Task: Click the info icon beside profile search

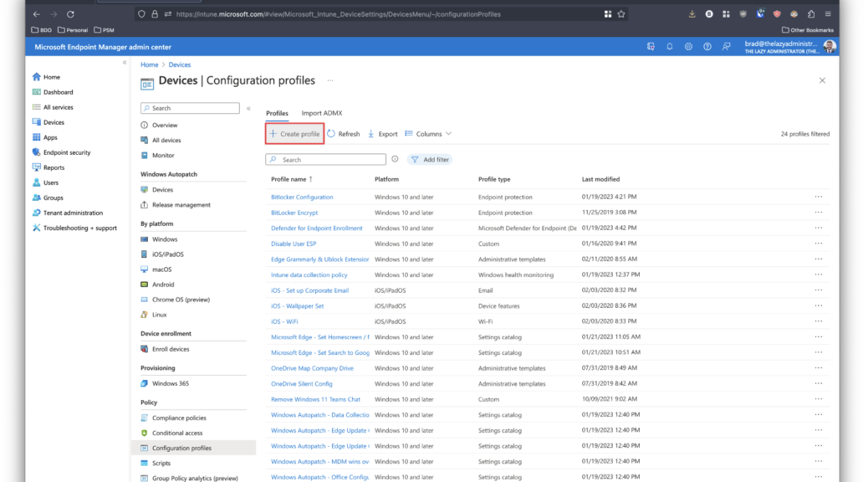Action: click(395, 159)
